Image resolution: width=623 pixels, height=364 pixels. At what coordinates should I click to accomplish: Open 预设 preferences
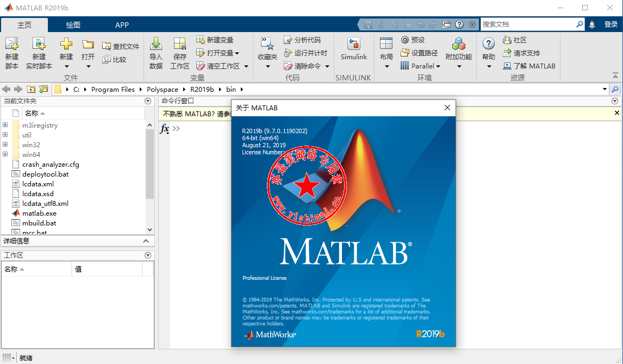413,40
